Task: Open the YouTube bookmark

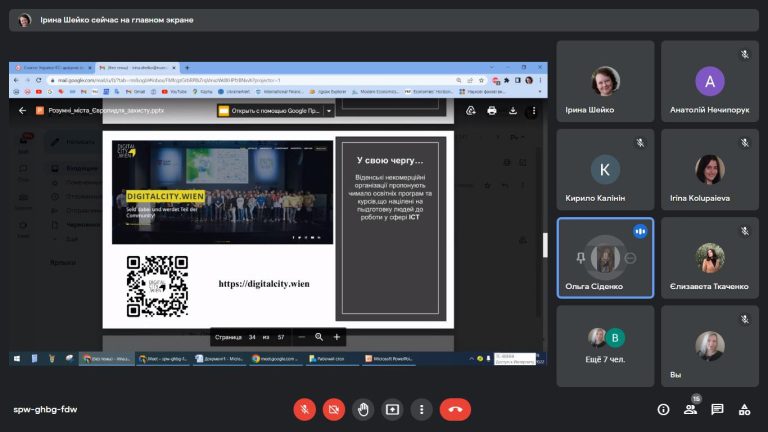Action: point(174,92)
